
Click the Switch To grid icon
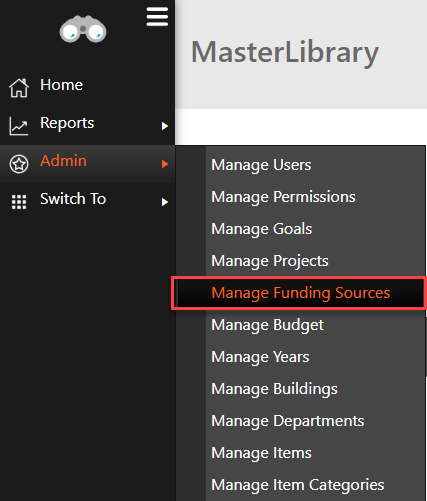click(19, 202)
